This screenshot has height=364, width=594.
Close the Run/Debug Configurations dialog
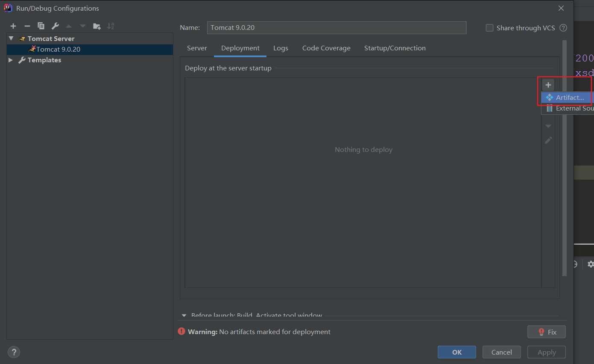(x=561, y=8)
